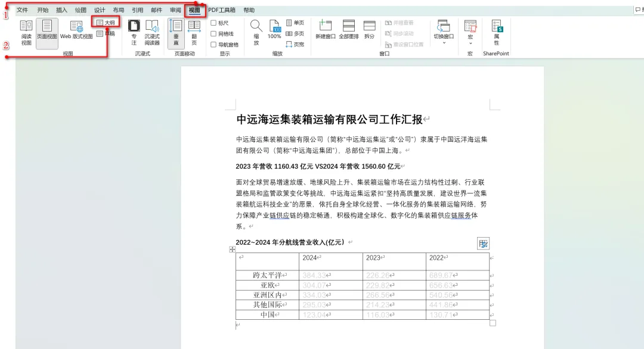Click the 540.56 table cell
The width and height of the screenshot is (644, 349).
click(x=457, y=295)
